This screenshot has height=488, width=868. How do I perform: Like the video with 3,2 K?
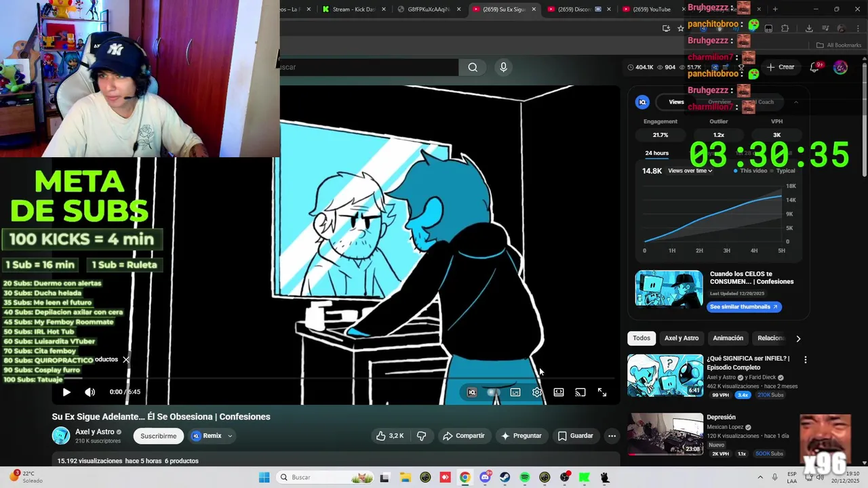[x=390, y=436]
